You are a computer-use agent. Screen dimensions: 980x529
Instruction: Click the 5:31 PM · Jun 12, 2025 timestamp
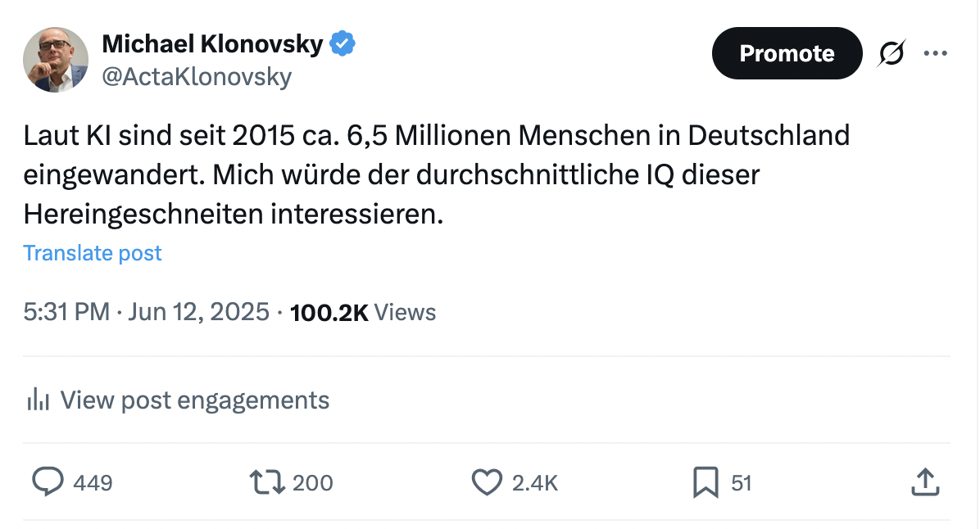[x=147, y=312]
